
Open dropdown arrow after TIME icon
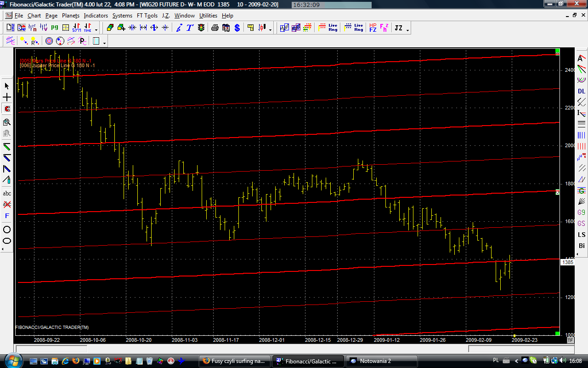pos(96,29)
